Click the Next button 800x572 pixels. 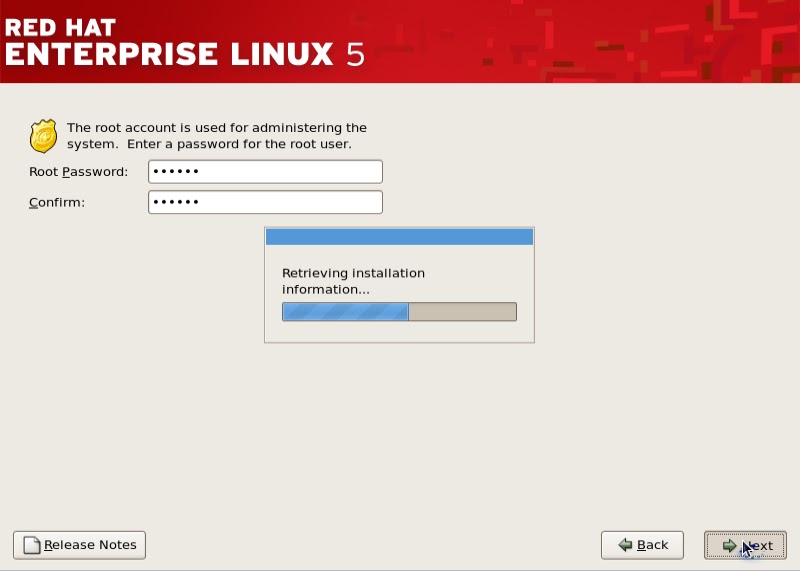click(745, 545)
